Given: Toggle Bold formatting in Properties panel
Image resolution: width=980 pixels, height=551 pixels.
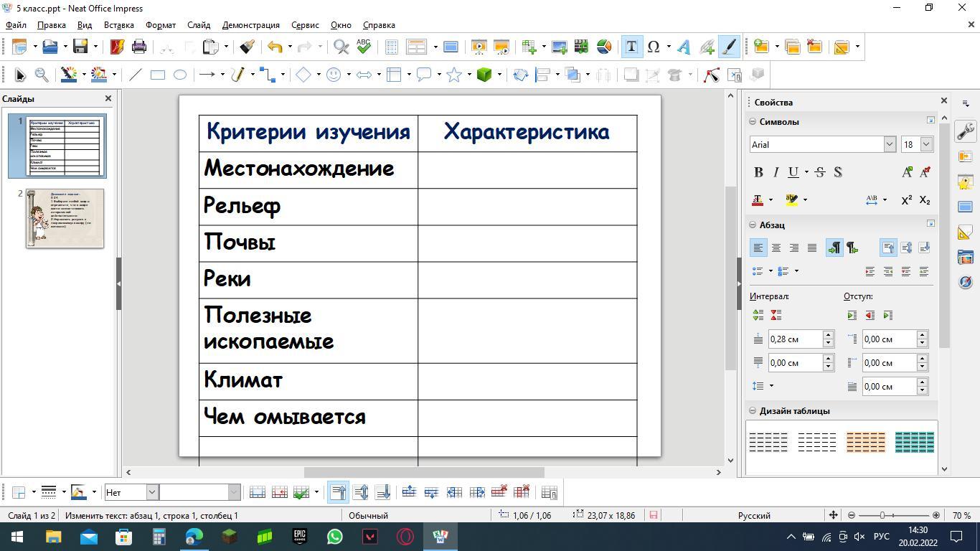Looking at the screenshot, I should (x=758, y=172).
